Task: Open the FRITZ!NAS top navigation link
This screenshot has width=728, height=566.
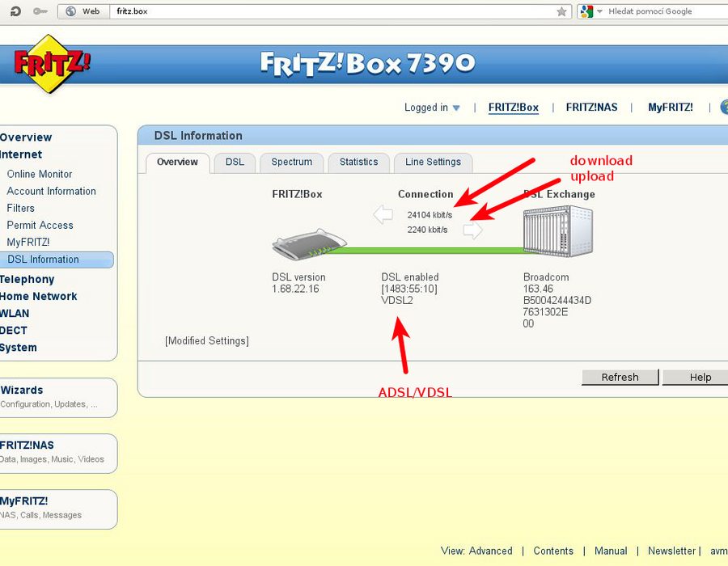Action: (x=591, y=108)
